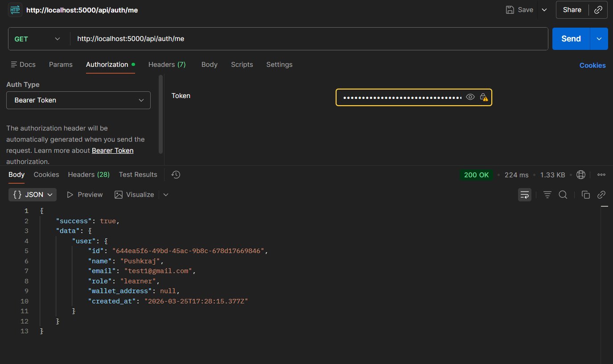Click the search response magnifier icon
Viewport: 613px width, 364px height.
pyautogui.click(x=563, y=195)
